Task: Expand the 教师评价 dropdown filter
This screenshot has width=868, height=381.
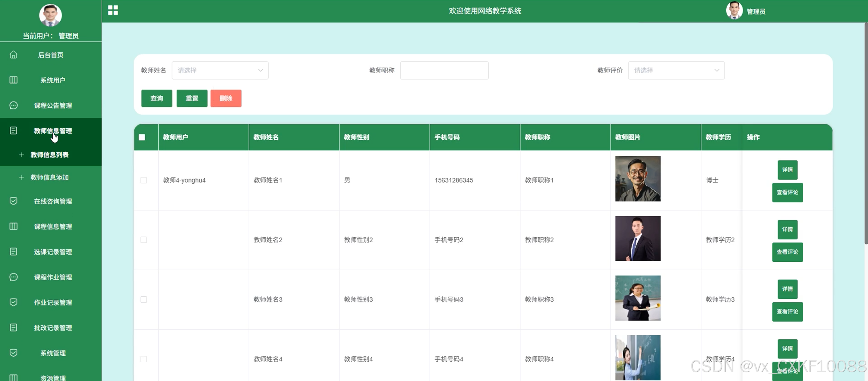Action: [676, 70]
